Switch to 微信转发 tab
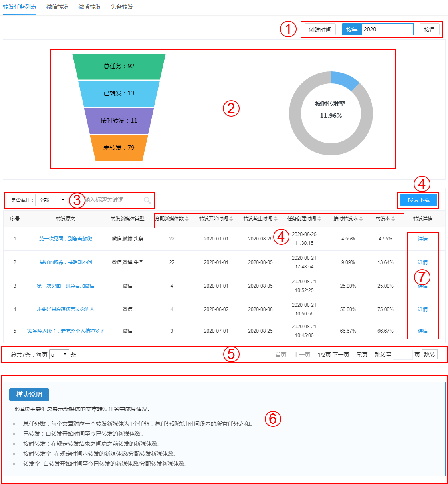Screen dimensions: 448x484 (57, 7)
